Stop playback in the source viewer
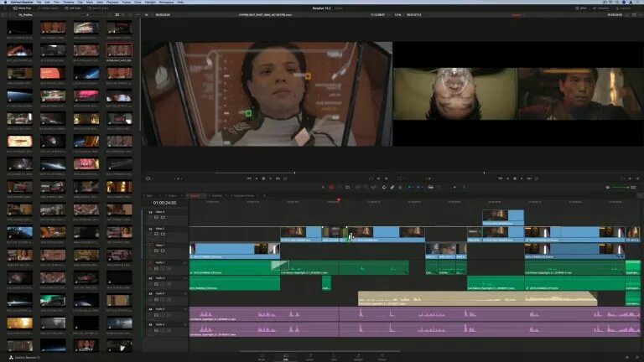This screenshot has height=362, width=644. coord(263,178)
